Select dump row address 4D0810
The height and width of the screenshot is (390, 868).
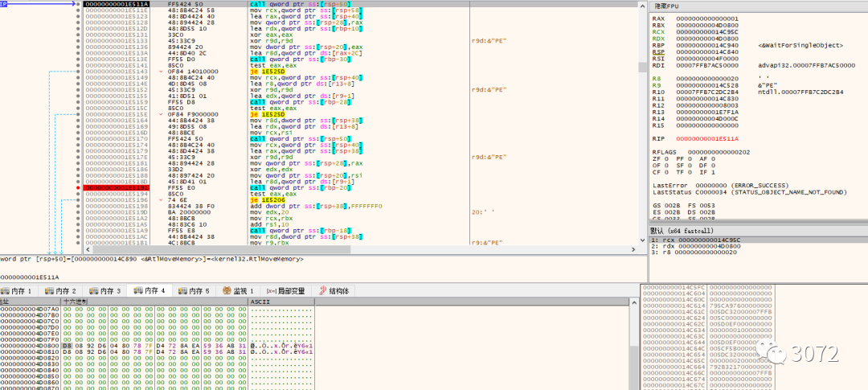coord(30,351)
